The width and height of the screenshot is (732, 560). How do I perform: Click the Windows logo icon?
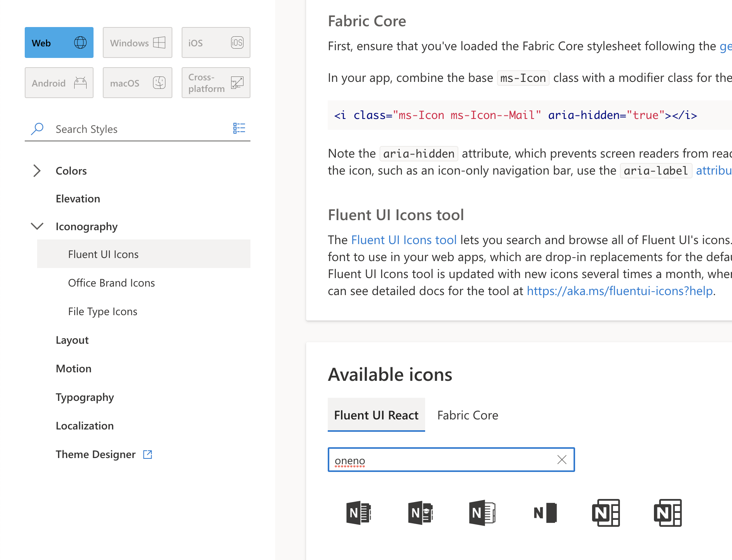pyautogui.click(x=159, y=42)
